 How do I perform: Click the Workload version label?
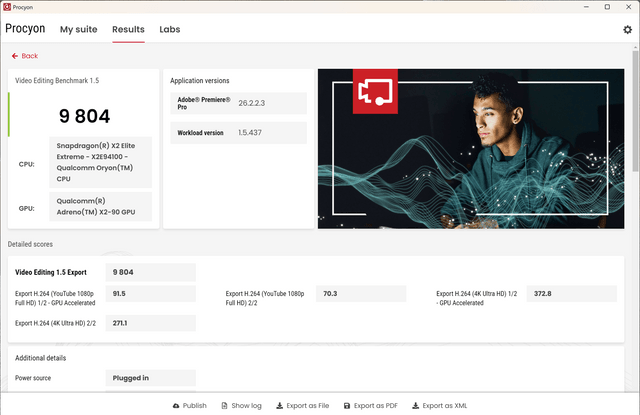(200, 133)
